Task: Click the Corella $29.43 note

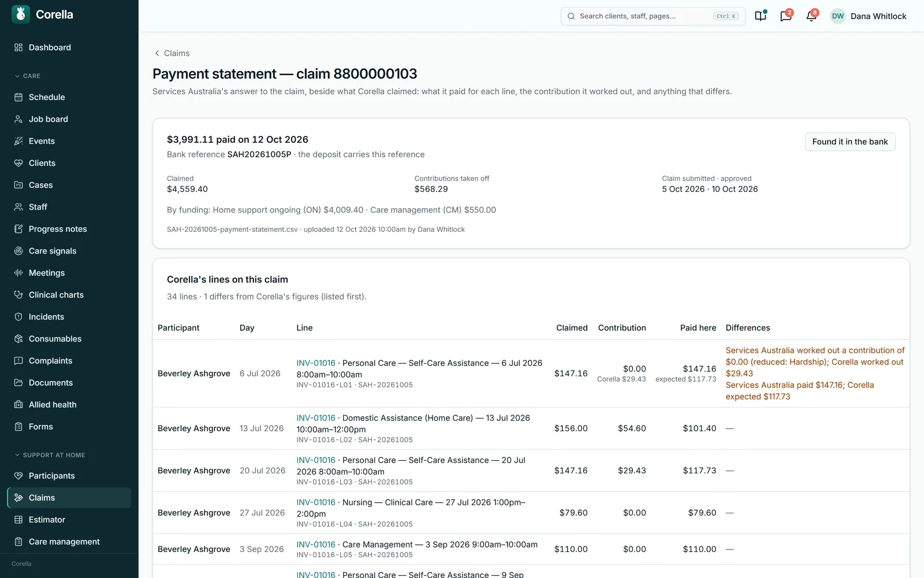Action: 621,379
